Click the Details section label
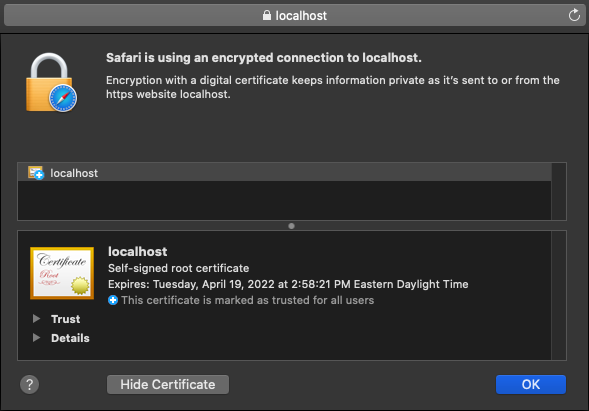 coord(70,338)
